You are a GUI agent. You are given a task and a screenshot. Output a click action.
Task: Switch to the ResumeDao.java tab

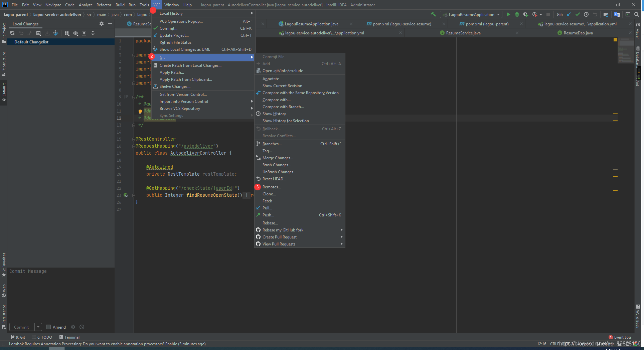point(578,33)
